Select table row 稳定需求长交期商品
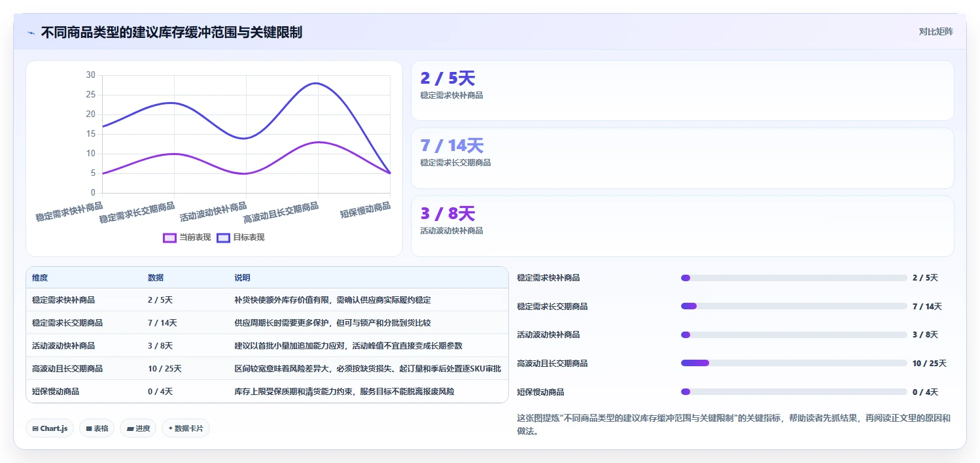 (267, 322)
